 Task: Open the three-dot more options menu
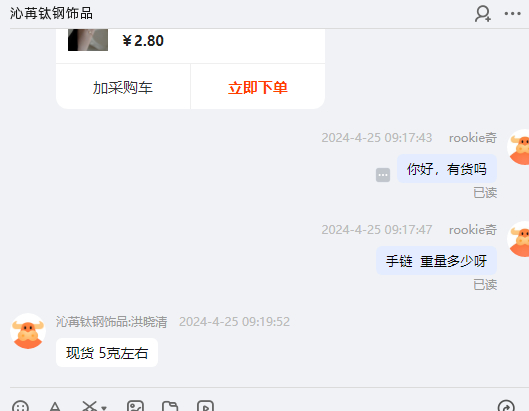coord(512,14)
